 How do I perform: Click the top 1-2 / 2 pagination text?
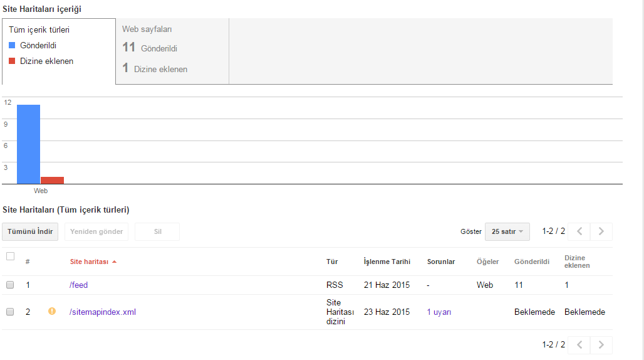point(553,231)
